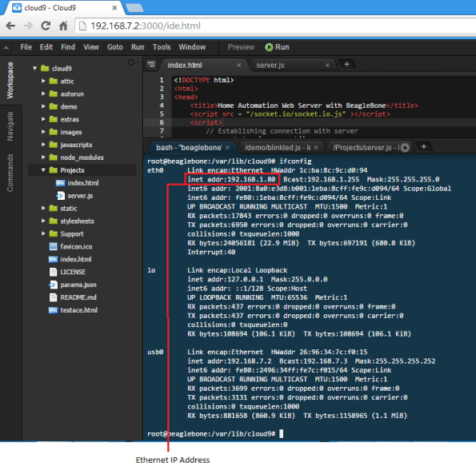Image resolution: width=476 pixels, height=470 pixels.
Task: Open the View menu
Action: [x=91, y=47]
